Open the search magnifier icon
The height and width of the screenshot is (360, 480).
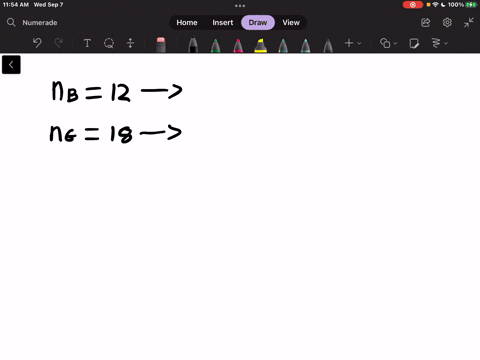pos(11,22)
